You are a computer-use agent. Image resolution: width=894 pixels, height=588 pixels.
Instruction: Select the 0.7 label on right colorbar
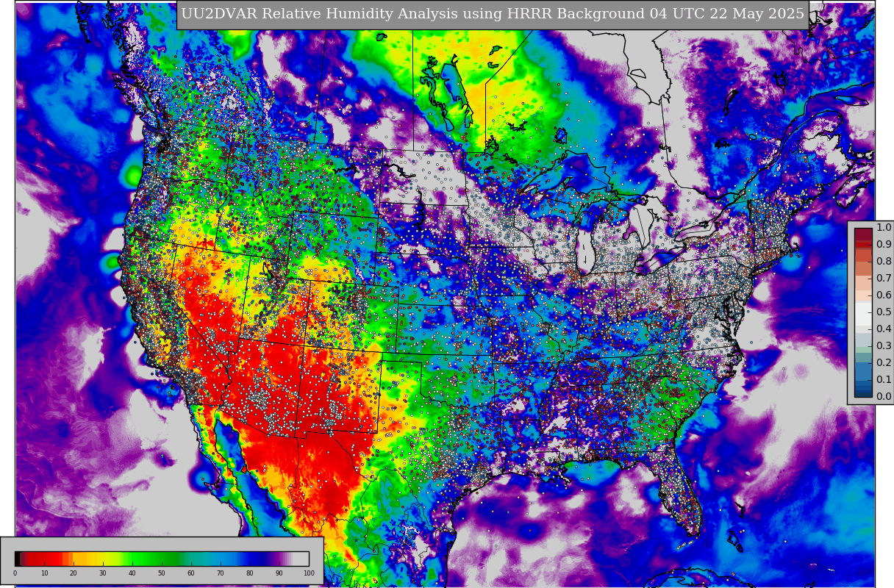884,279
